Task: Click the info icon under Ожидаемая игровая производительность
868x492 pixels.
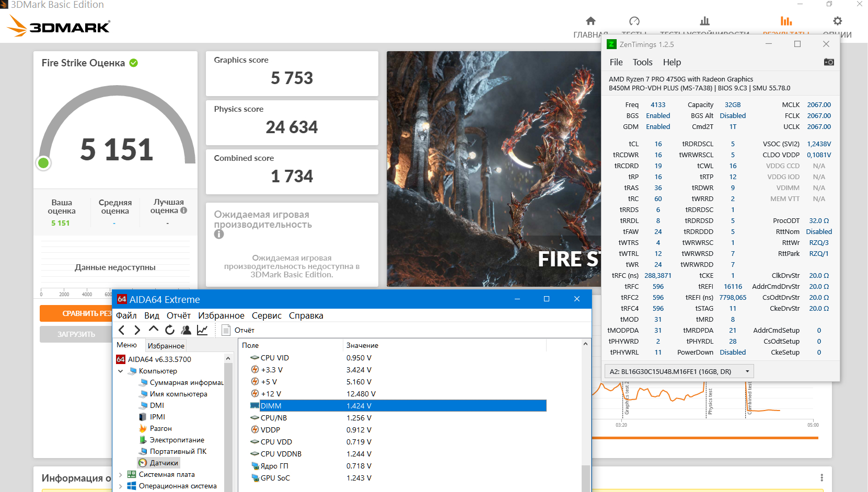Action: pyautogui.click(x=219, y=234)
